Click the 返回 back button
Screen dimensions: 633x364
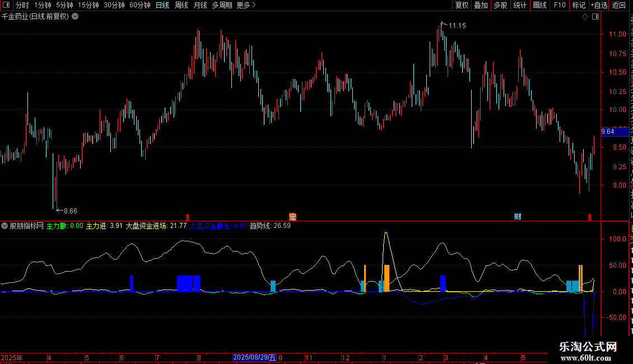(618, 5)
